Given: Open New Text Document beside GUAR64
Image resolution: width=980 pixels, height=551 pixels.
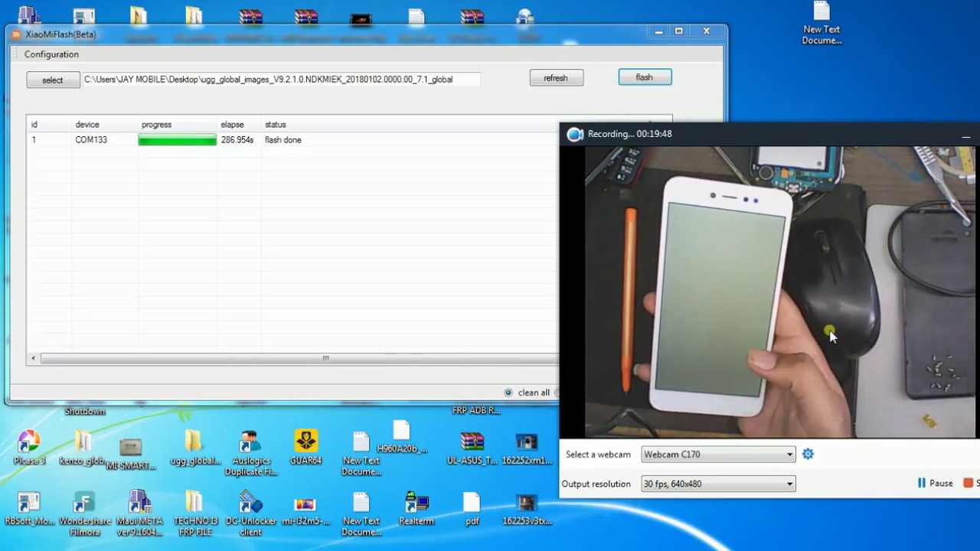Looking at the screenshot, I should [x=361, y=453].
